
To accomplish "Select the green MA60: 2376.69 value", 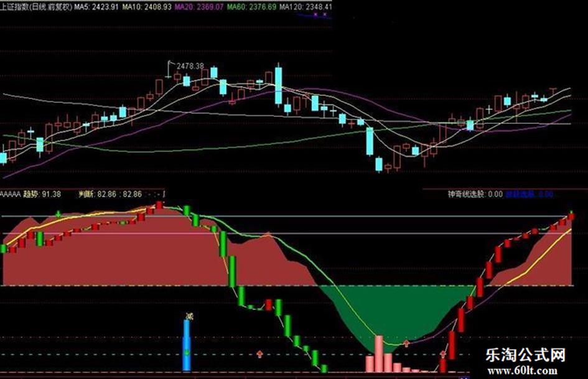I will [x=252, y=7].
